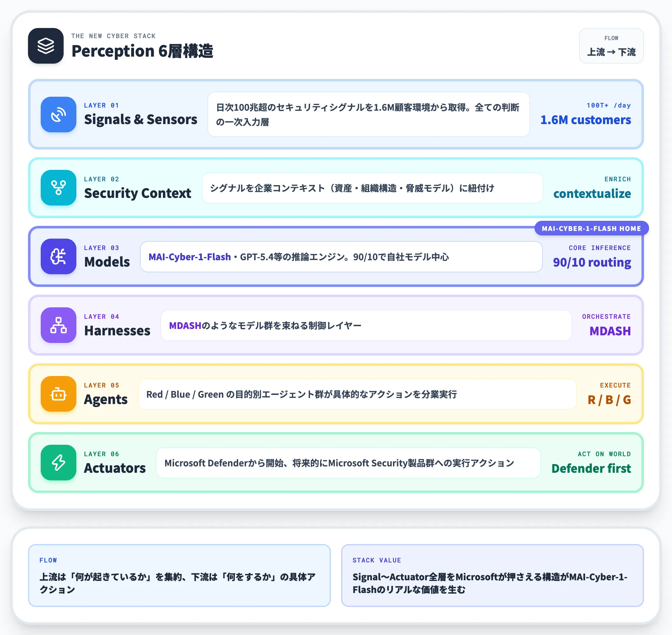Click the FLOW summary card at bottom
672x635 pixels.
(179, 576)
